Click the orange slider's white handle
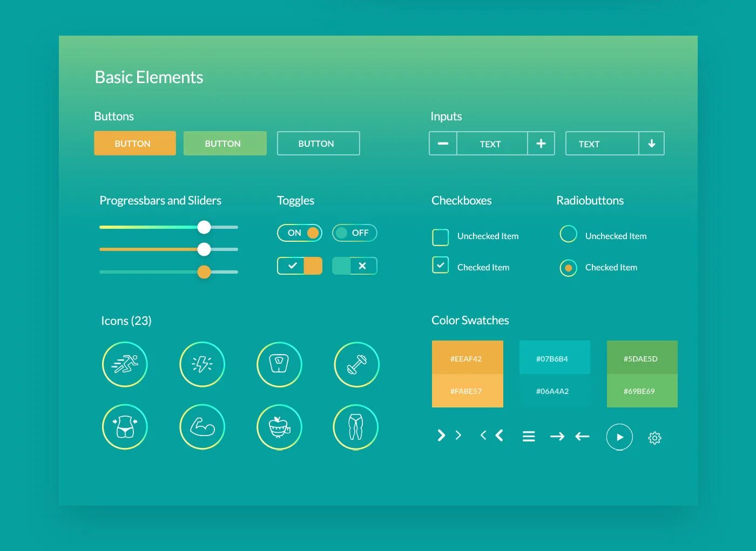Image resolution: width=756 pixels, height=551 pixels. pos(204,249)
